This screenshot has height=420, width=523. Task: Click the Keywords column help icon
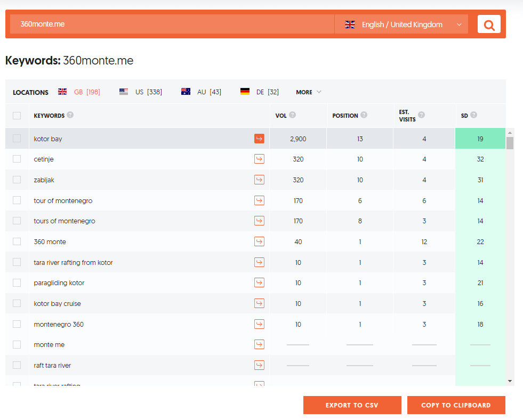pyautogui.click(x=70, y=115)
